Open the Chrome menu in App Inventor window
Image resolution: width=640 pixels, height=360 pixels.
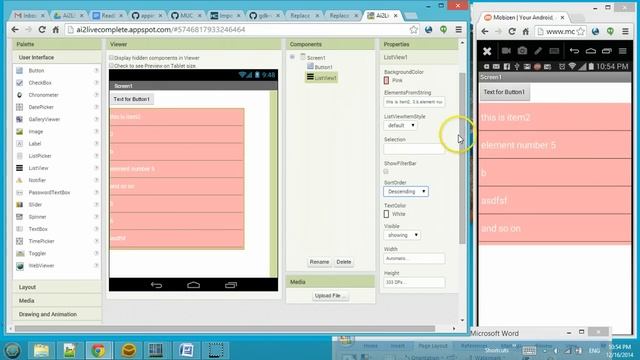click(x=459, y=29)
